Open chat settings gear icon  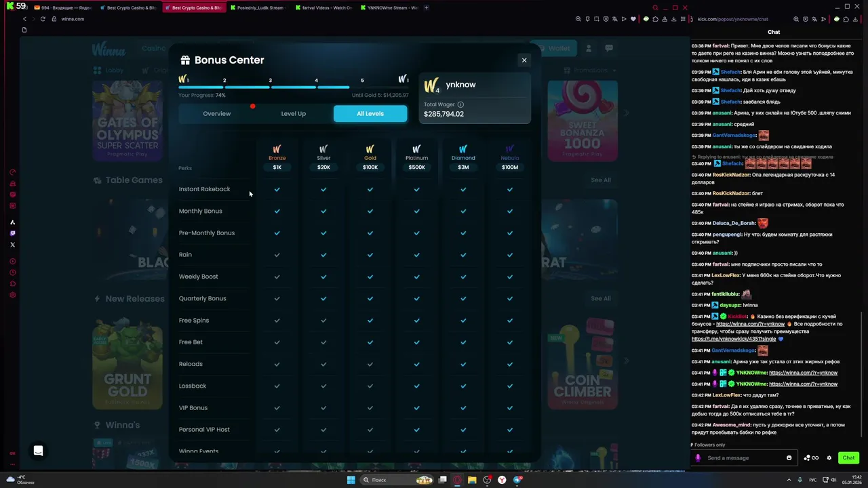(x=829, y=457)
